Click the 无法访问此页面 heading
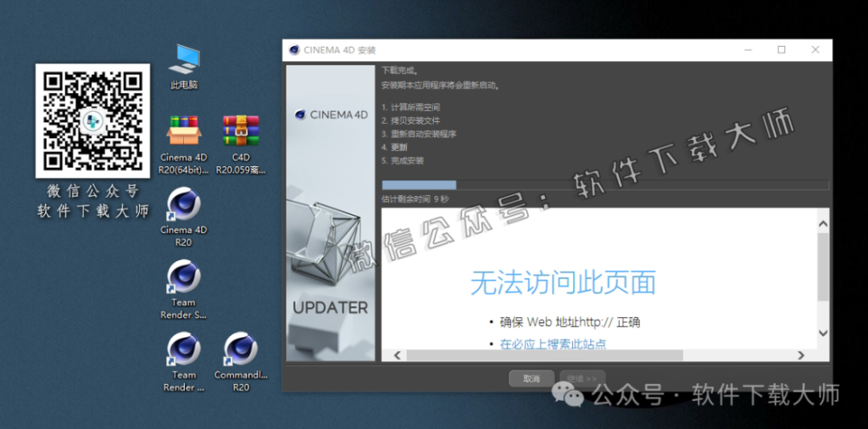Screen dimensions: 868x429 click(x=563, y=282)
